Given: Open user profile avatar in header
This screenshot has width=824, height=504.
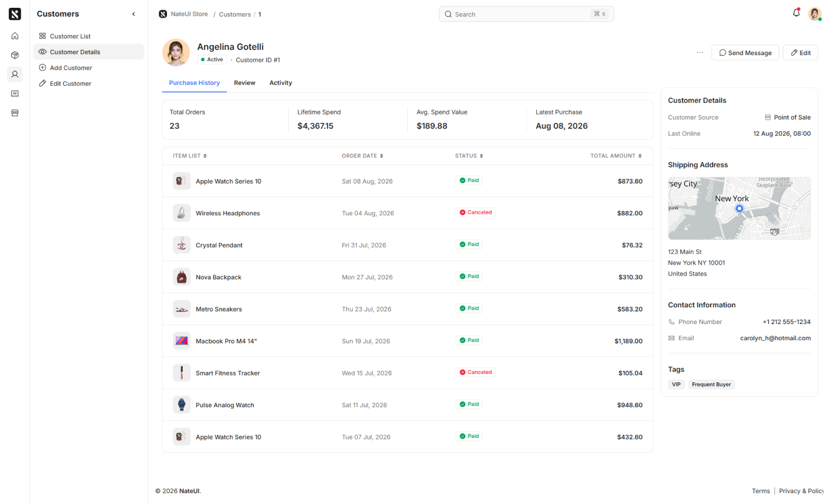Looking at the screenshot, I should (814, 14).
